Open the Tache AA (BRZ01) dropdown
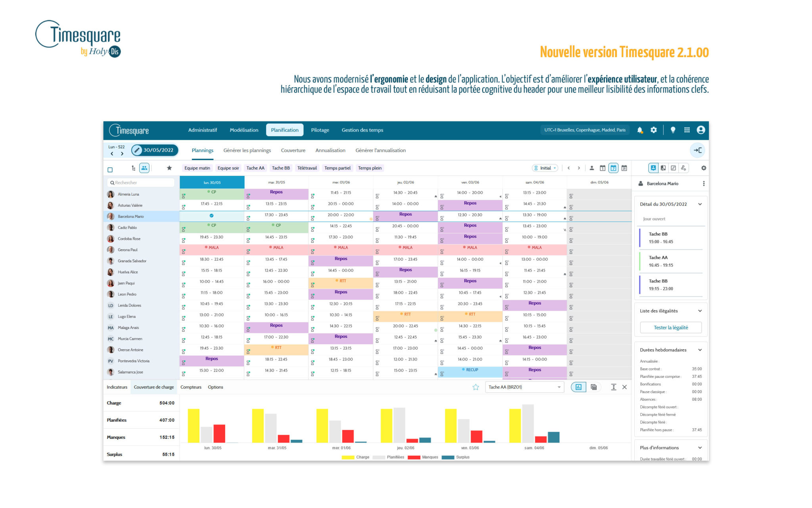812x508 pixels. pos(524,387)
